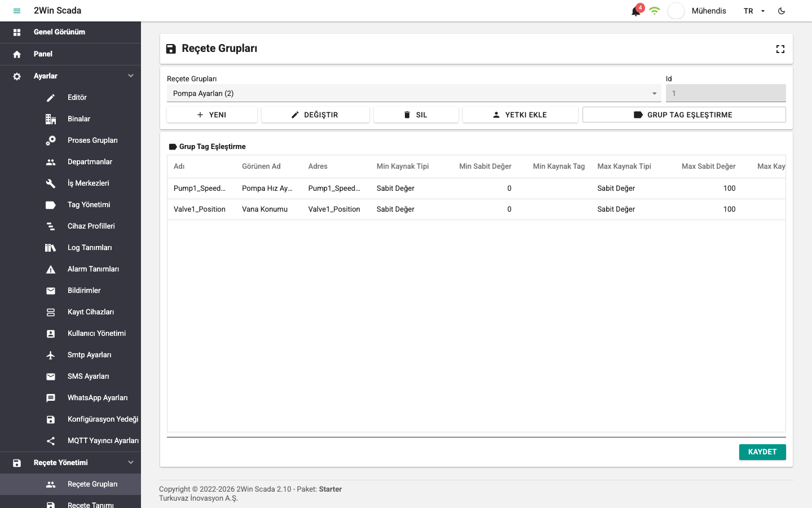Open Alarm Tanımları warning icon
The width and height of the screenshot is (812, 508).
51,269
